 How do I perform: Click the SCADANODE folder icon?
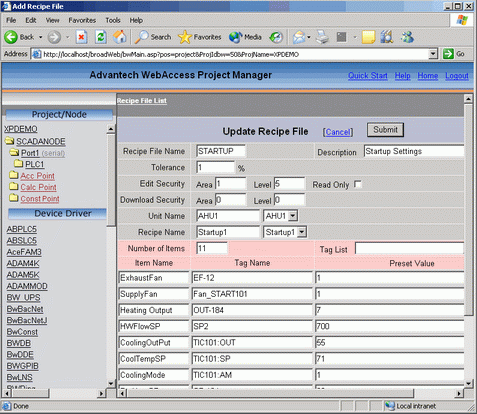10,141
